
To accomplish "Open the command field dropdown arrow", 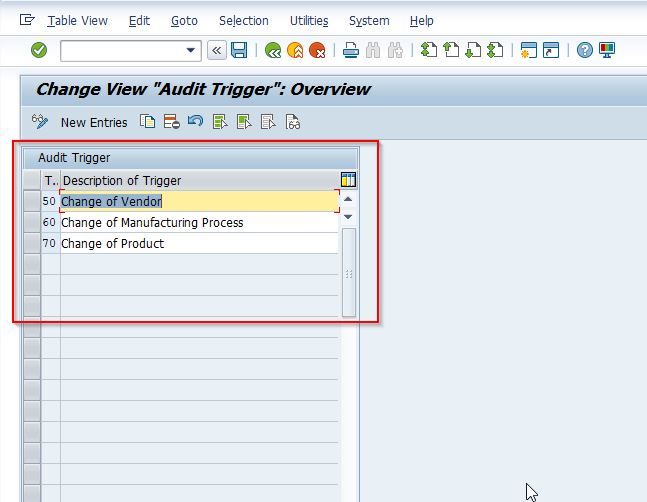I will click(x=190, y=50).
